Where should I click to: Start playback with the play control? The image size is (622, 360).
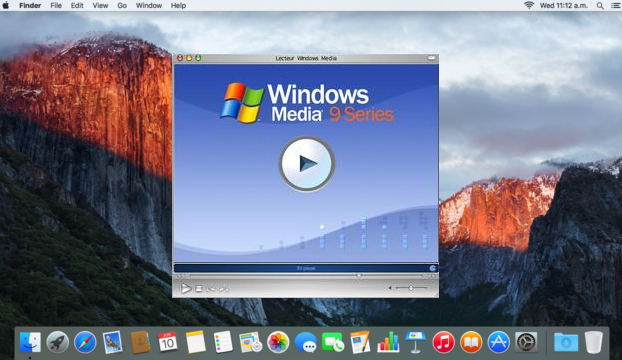tap(186, 288)
